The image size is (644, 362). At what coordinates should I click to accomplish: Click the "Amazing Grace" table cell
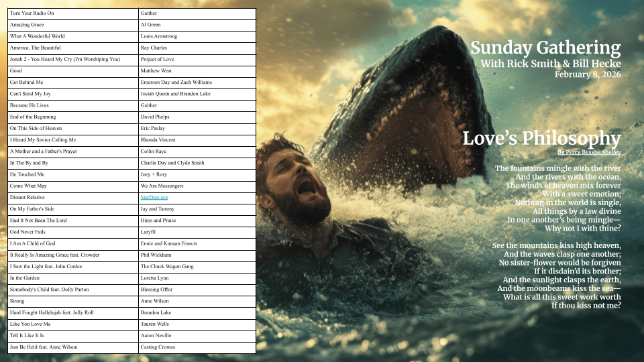click(x=27, y=25)
